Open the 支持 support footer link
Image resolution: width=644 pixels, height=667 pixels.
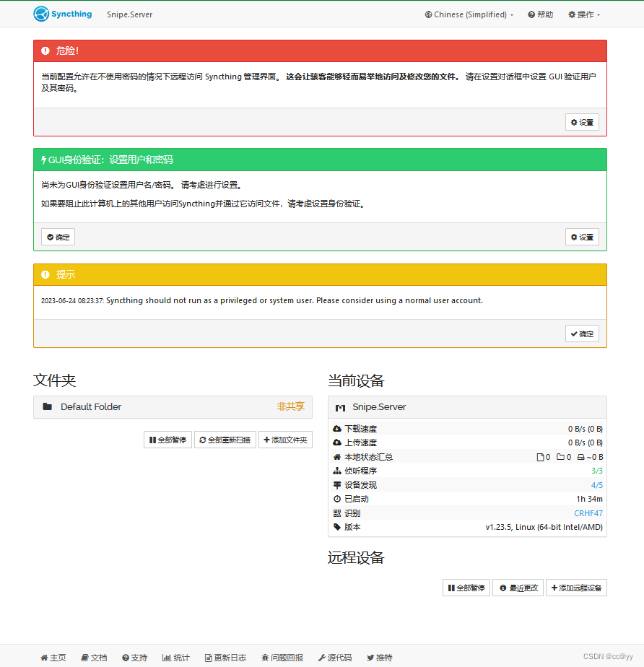(x=134, y=658)
